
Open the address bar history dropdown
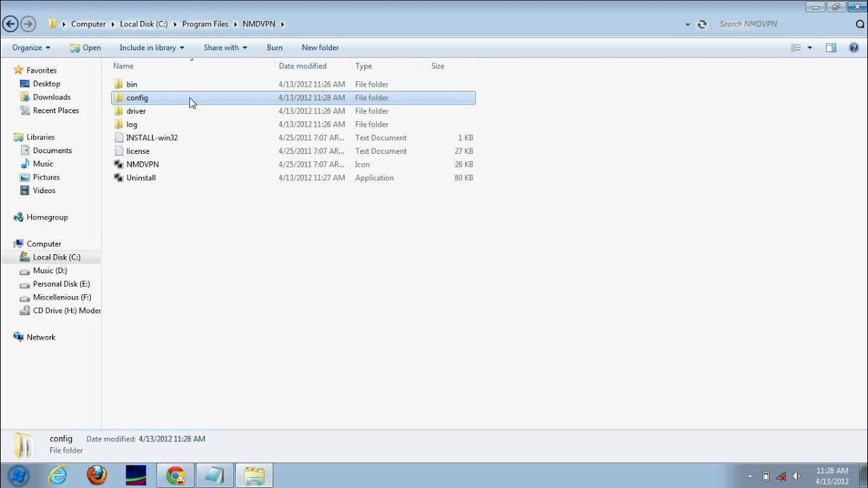(688, 24)
